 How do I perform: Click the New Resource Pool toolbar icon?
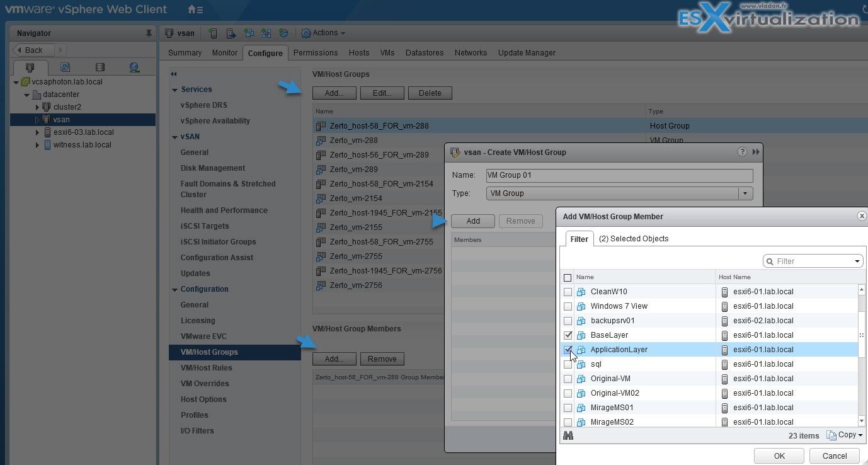pyautogui.click(x=283, y=33)
